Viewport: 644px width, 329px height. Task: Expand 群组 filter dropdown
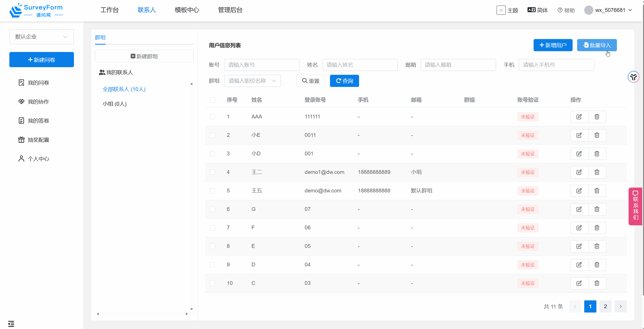pos(252,81)
